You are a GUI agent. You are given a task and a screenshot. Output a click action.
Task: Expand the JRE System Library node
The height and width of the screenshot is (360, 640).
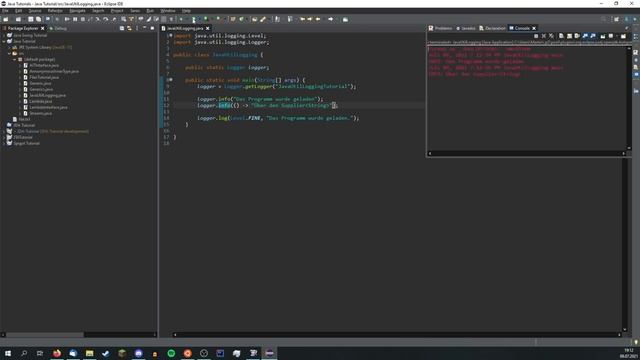click(9, 47)
